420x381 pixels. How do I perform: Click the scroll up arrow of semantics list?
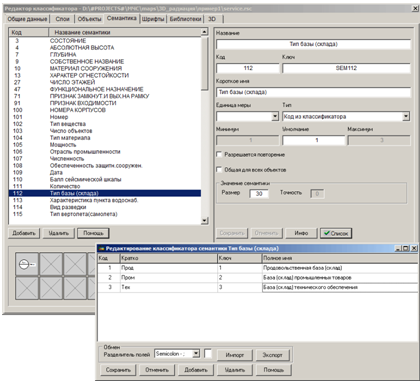[x=205, y=32]
